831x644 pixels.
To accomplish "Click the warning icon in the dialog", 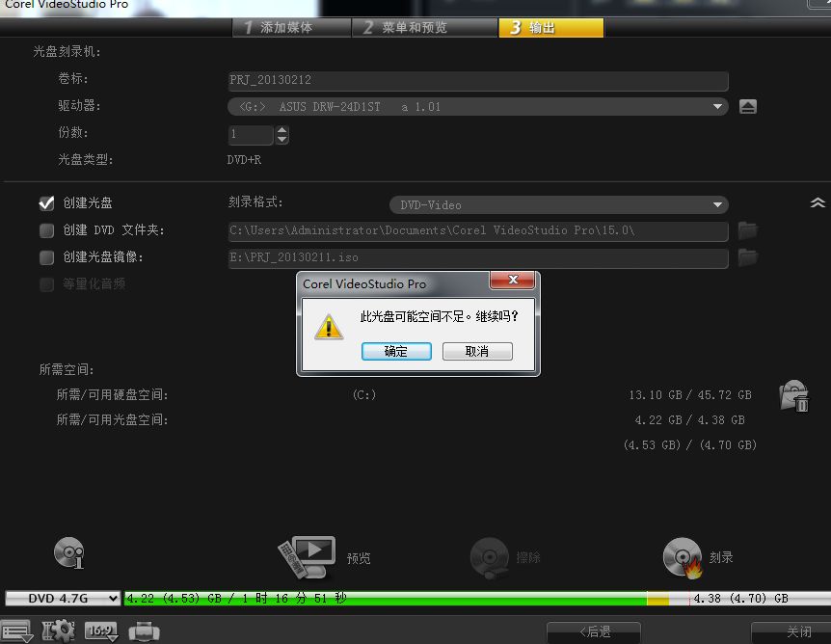I will 329,327.
